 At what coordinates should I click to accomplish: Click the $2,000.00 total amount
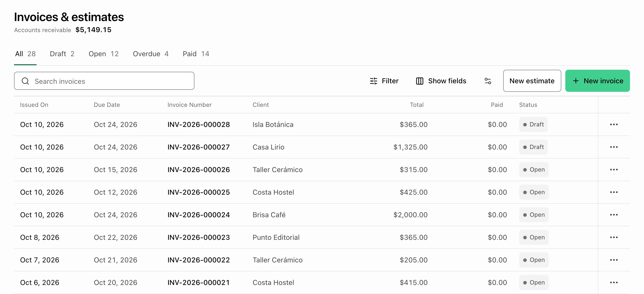point(410,215)
